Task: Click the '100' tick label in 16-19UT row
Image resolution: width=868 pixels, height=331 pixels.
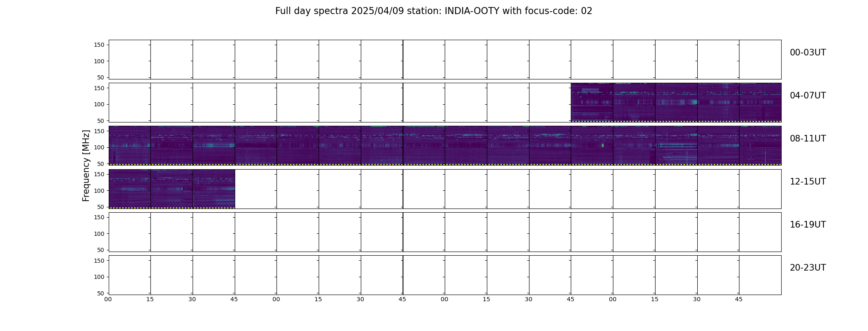Action: click(x=99, y=234)
